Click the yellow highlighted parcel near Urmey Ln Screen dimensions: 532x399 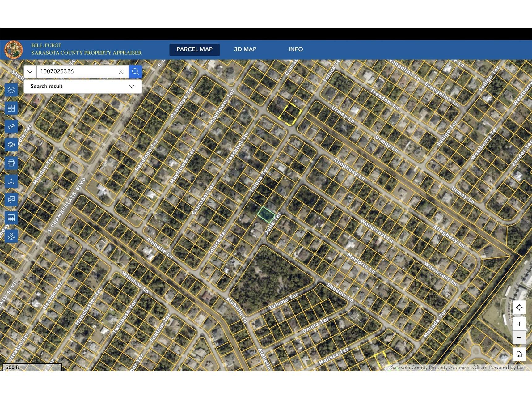290,114
